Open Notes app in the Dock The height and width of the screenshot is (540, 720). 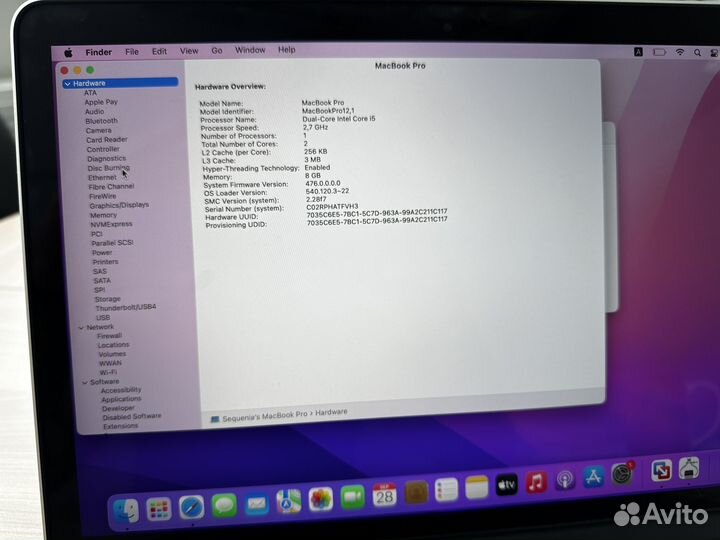tap(477, 488)
